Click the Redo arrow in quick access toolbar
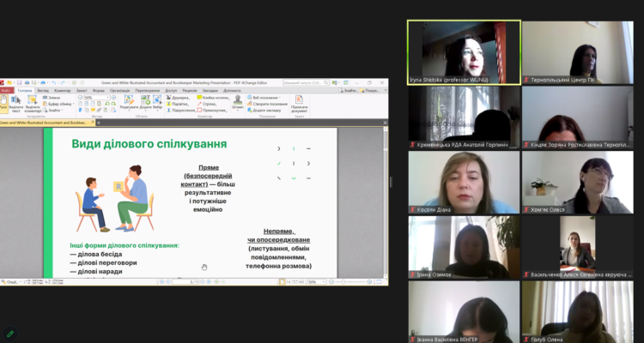Image resolution: width=644 pixels, height=343 pixels. point(63,83)
